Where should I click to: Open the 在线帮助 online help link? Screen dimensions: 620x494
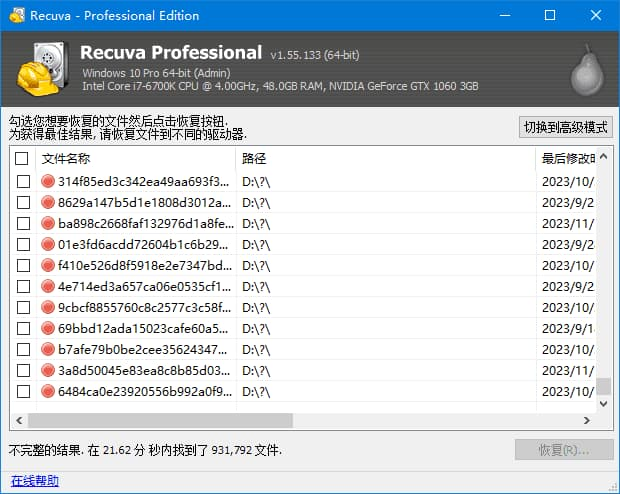(x=35, y=481)
